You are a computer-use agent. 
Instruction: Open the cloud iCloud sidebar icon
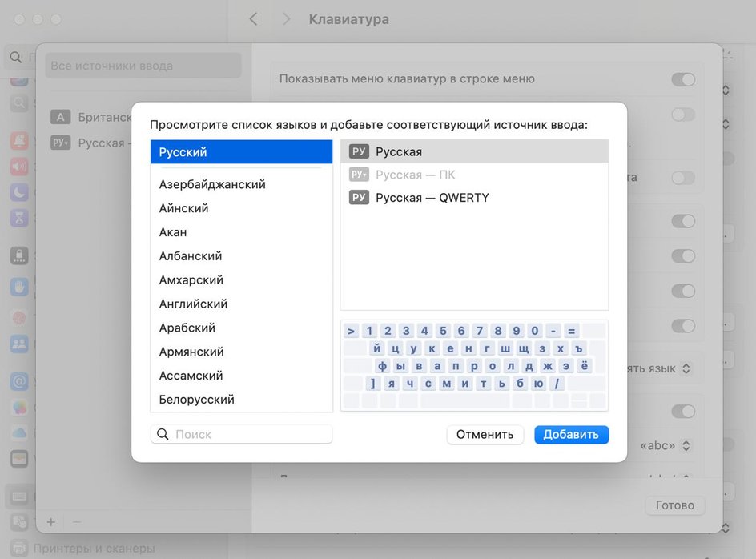tap(19, 432)
